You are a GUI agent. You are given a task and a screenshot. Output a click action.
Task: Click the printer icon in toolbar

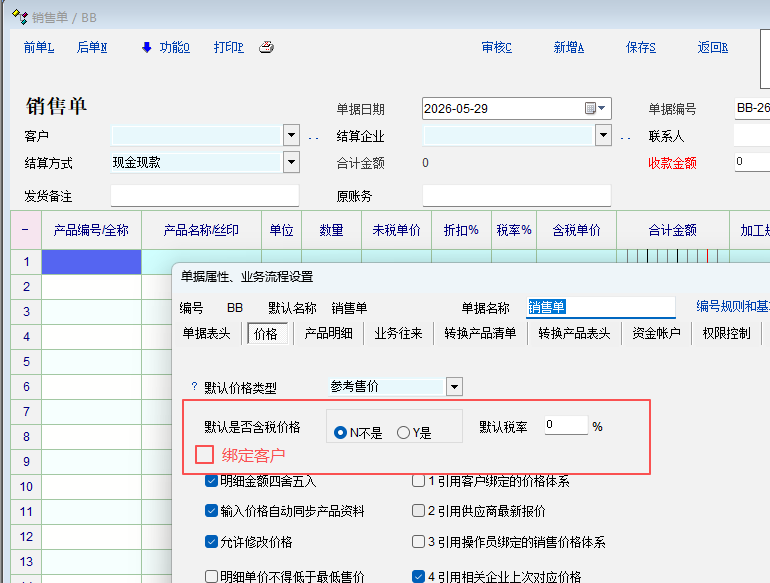266,47
